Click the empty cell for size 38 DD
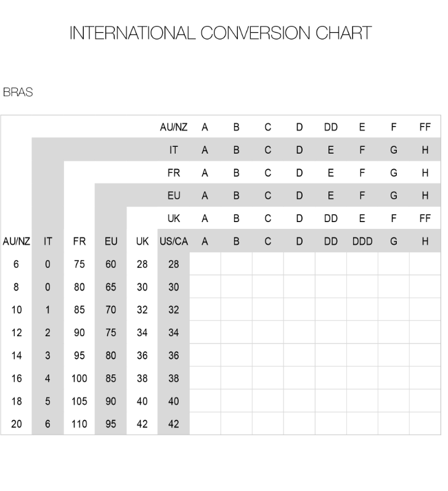 point(331,378)
